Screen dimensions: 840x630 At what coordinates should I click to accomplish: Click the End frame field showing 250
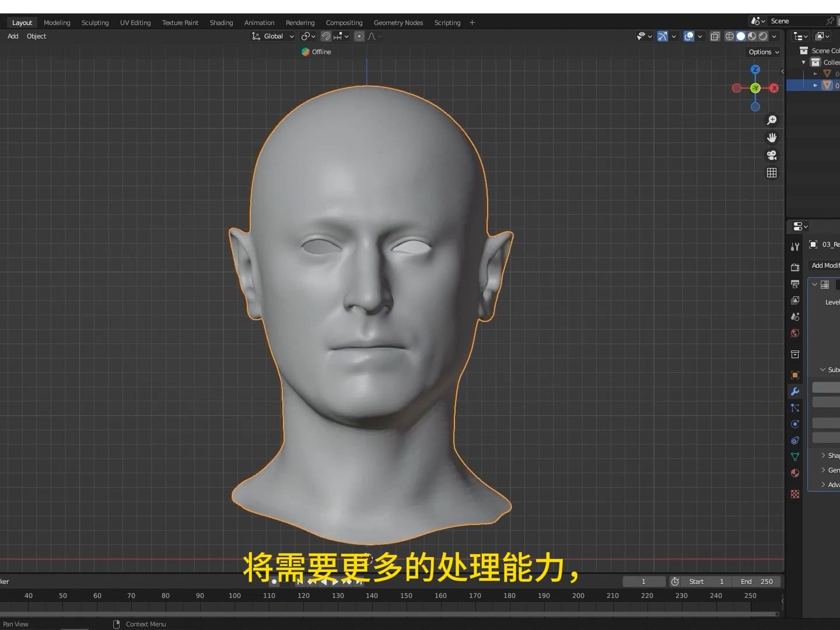[x=757, y=582]
